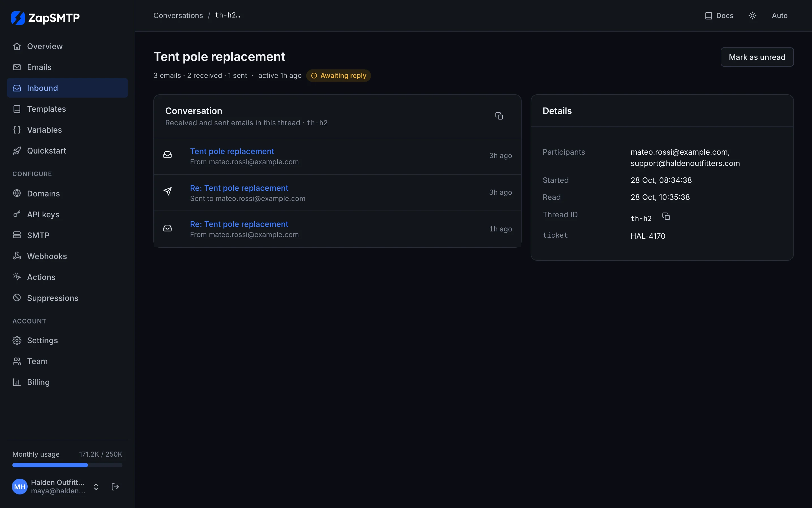Click the SMTP server icon
812x508 pixels.
17,235
